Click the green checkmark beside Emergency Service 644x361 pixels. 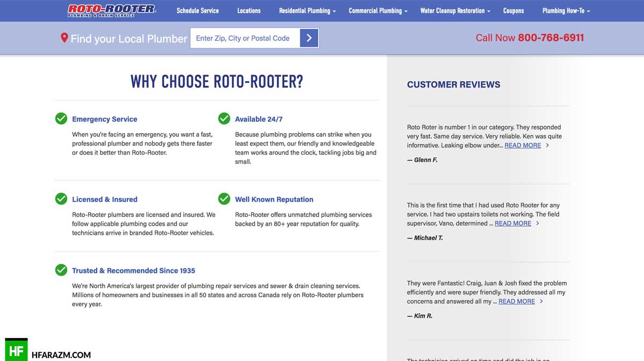pos(61,118)
